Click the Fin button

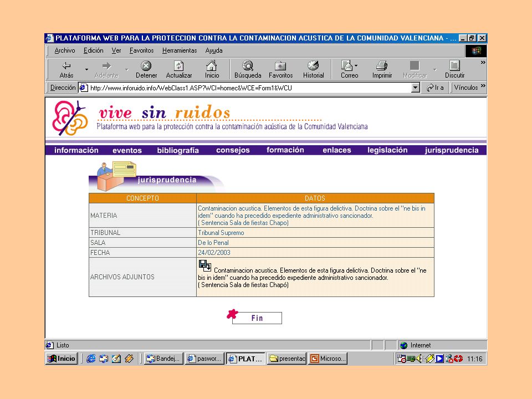click(257, 318)
